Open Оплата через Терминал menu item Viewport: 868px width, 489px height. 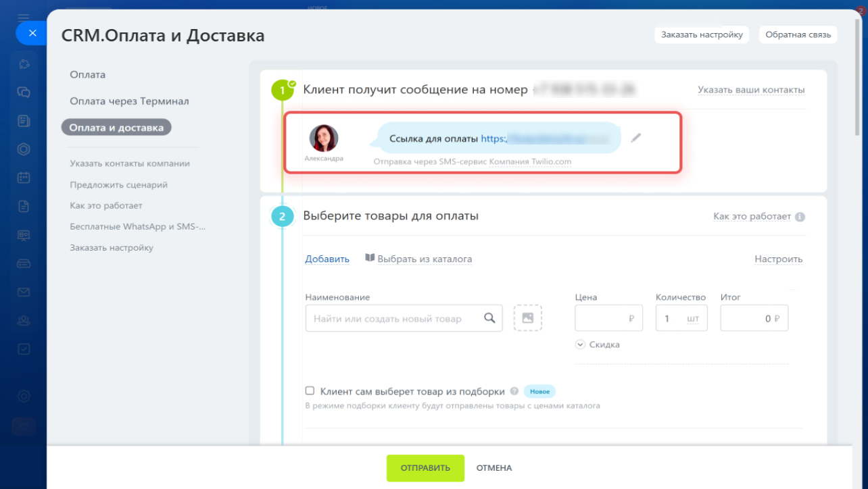point(129,101)
